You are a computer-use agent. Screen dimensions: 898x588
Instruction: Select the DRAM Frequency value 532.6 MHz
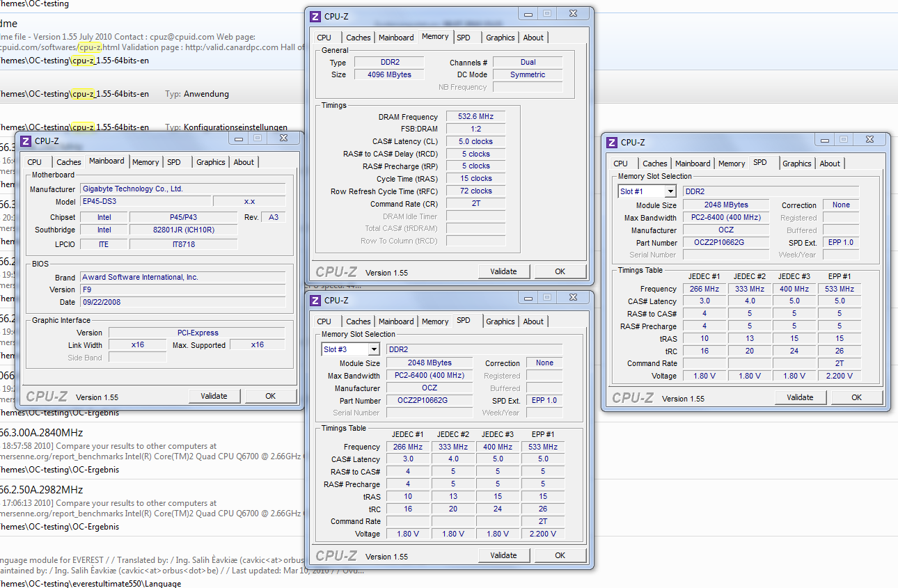pyautogui.click(x=475, y=117)
